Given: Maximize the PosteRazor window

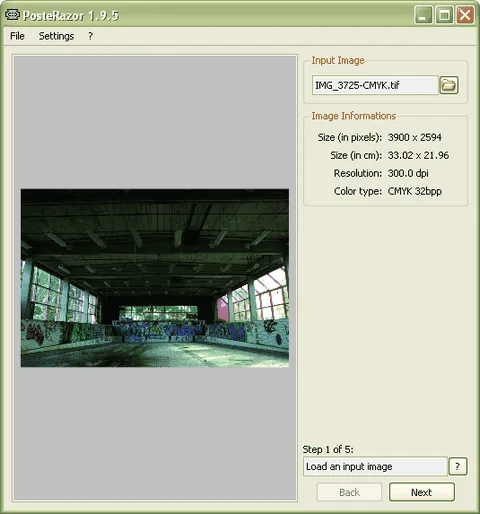Looking at the screenshot, I should pyautogui.click(x=444, y=15).
